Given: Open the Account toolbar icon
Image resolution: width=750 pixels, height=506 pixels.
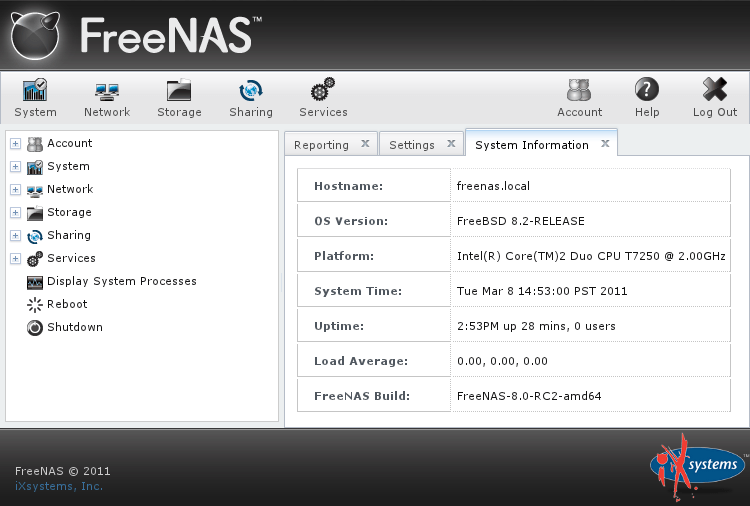Looking at the screenshot, I should coord(579,90).
